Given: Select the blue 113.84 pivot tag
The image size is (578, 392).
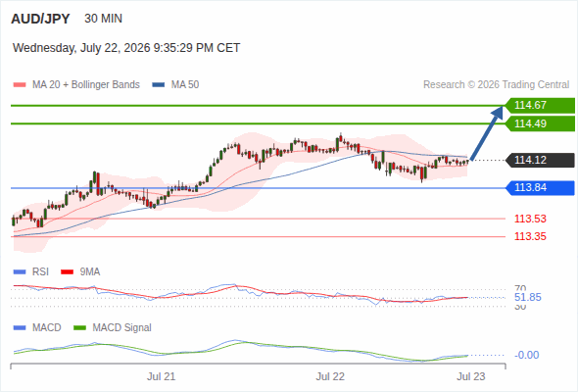Looking at the screenshot, I should 540,188.
